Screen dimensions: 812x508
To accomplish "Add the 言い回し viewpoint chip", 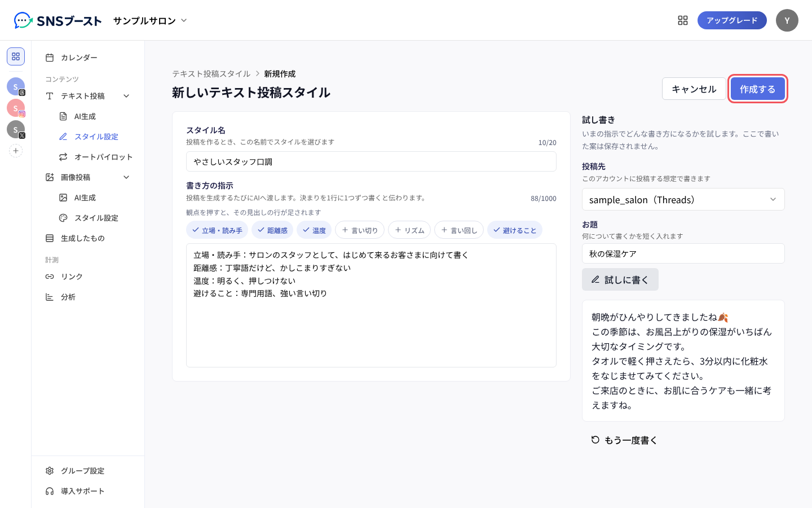I will click(x=459, y=230).
